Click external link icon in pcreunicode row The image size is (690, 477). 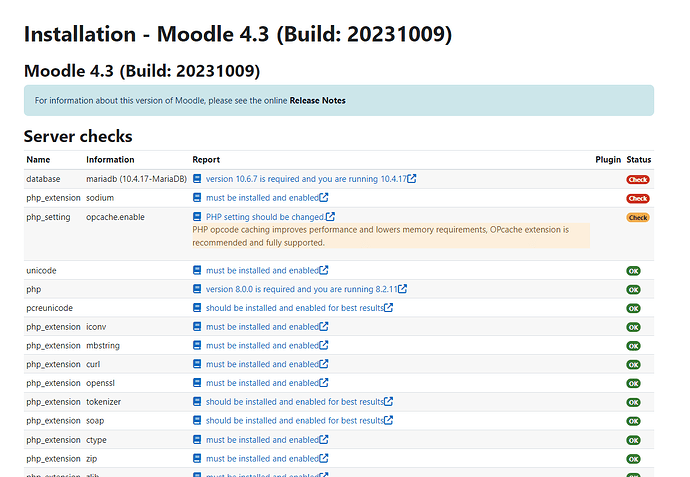click(x=388, y=308)
